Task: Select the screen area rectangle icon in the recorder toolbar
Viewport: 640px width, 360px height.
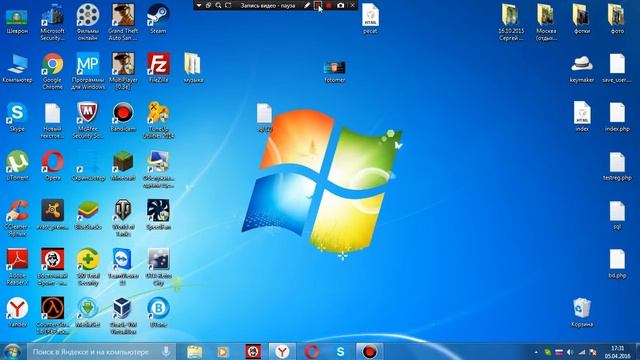Action: point(229,5)
